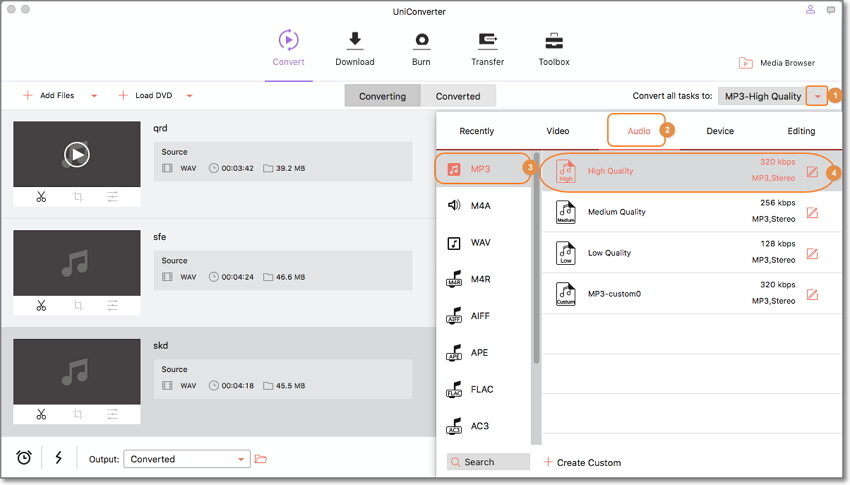850x485 pixels.
Task: Click the format list scrollbar
Action: pos(536,260)
